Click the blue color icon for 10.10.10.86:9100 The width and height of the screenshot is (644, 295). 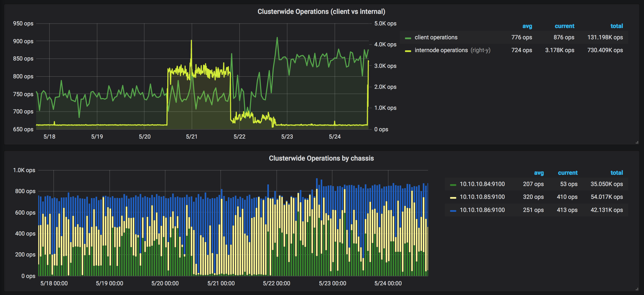(453, 211)
